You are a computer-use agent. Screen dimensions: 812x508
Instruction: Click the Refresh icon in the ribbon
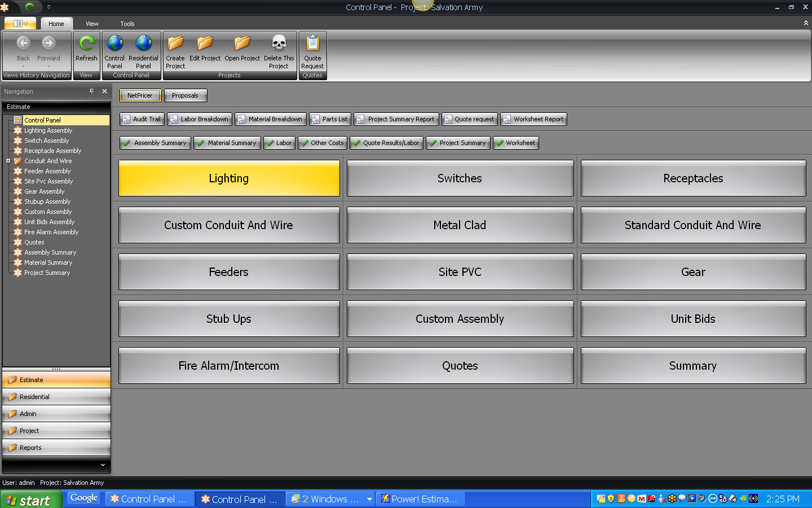[x=86, y=43]
